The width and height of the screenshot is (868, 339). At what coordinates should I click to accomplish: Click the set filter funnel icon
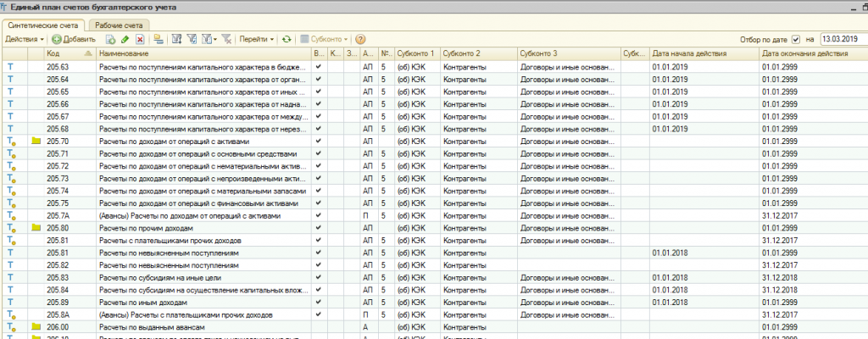click(x=176, y=39)
